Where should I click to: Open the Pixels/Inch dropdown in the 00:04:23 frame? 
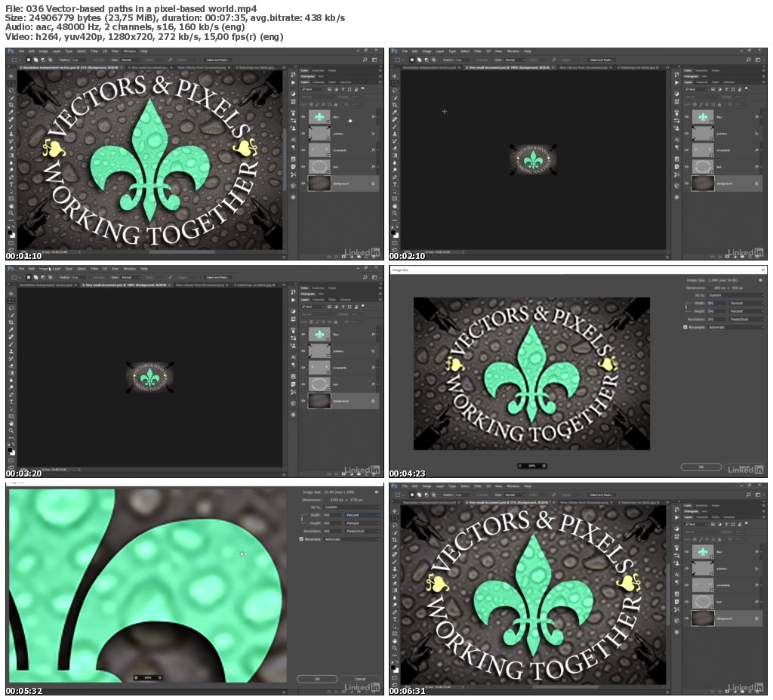(x=747, y=319)
